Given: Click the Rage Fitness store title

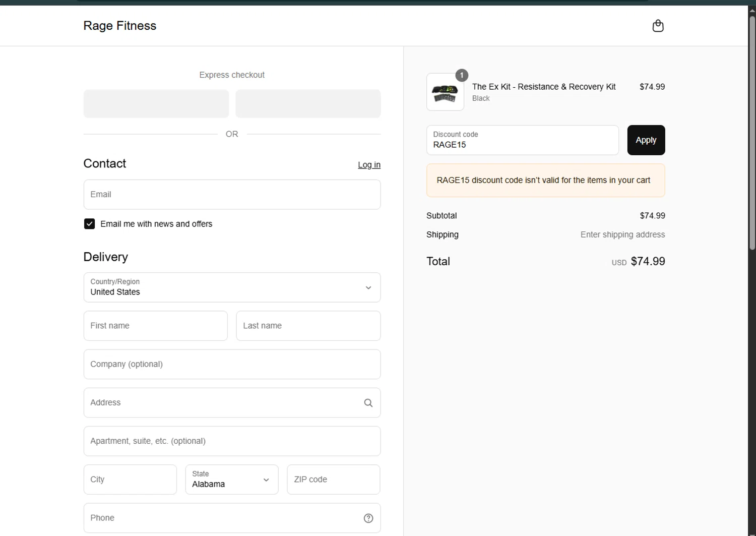Looking at the screenshot, I should click(x=120, y=26).
